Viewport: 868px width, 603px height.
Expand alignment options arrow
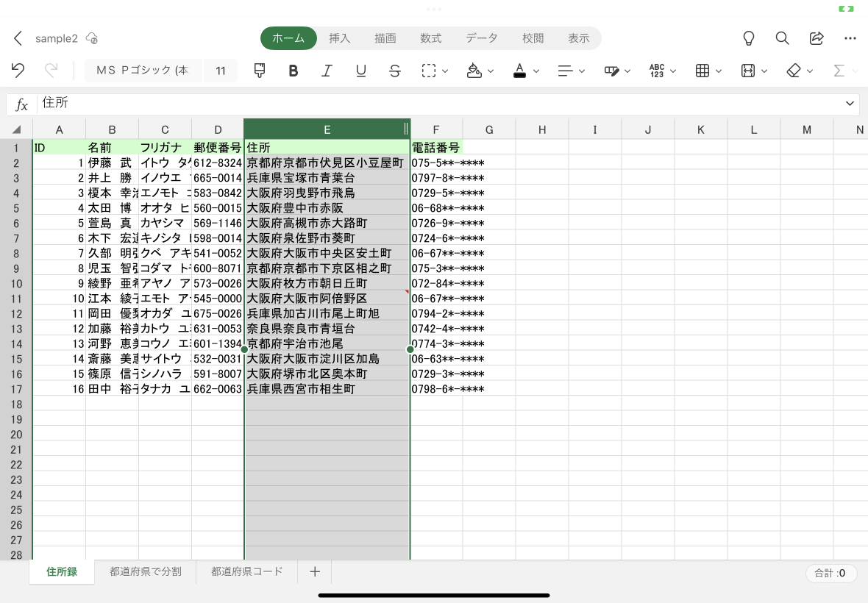[582, 71]
